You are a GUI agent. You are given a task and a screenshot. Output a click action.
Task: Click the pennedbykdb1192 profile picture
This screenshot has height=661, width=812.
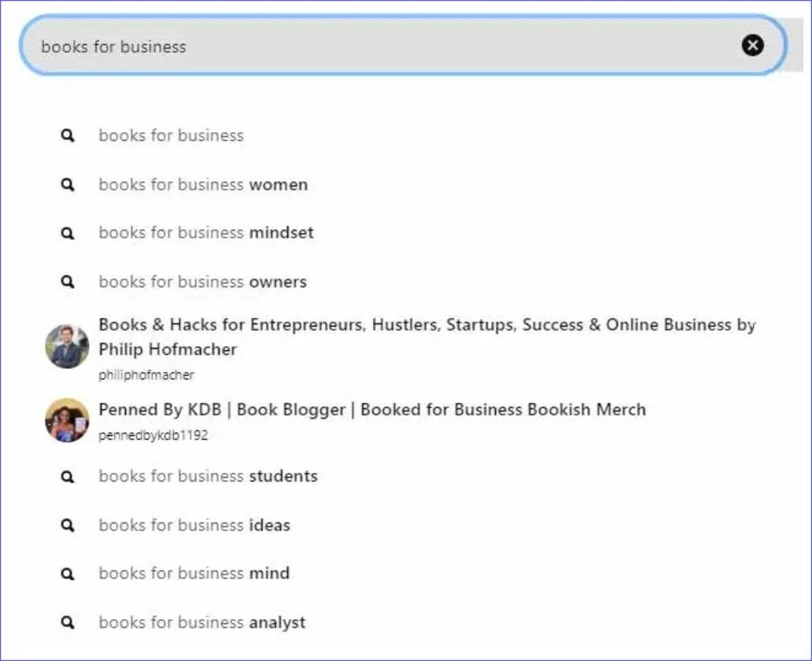click(x=67, y=419)
